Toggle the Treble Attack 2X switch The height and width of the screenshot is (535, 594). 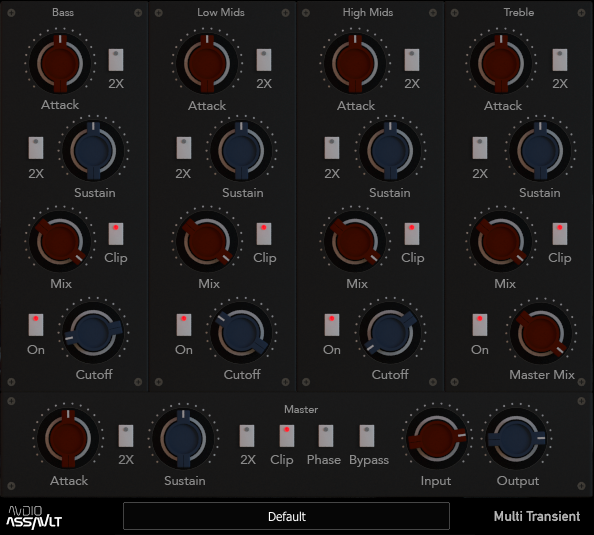click(560, 60)
